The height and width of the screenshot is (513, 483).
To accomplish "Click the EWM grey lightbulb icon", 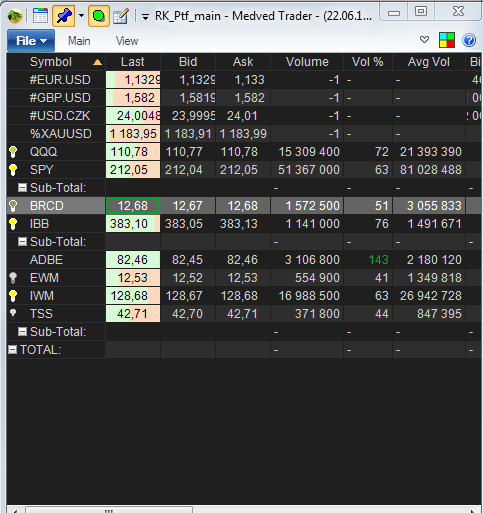I will coord(13,278).
